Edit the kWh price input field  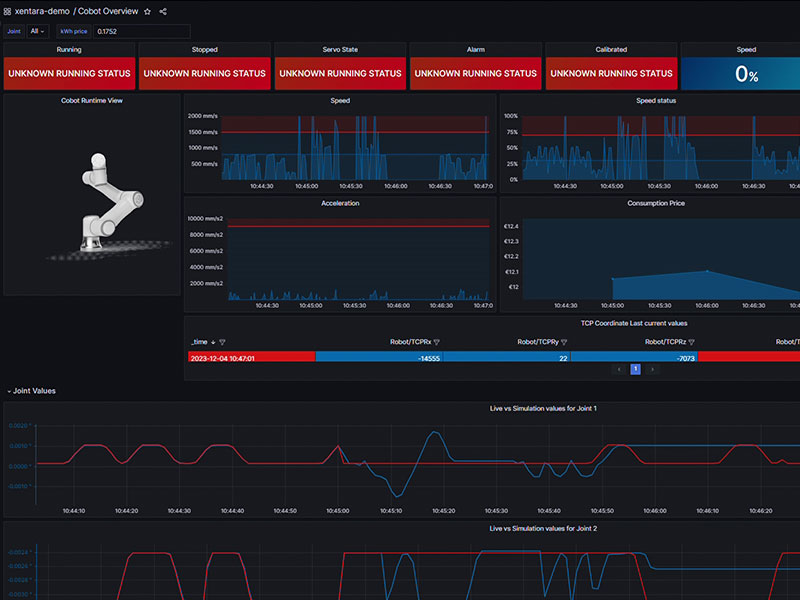tap(140, 31)
